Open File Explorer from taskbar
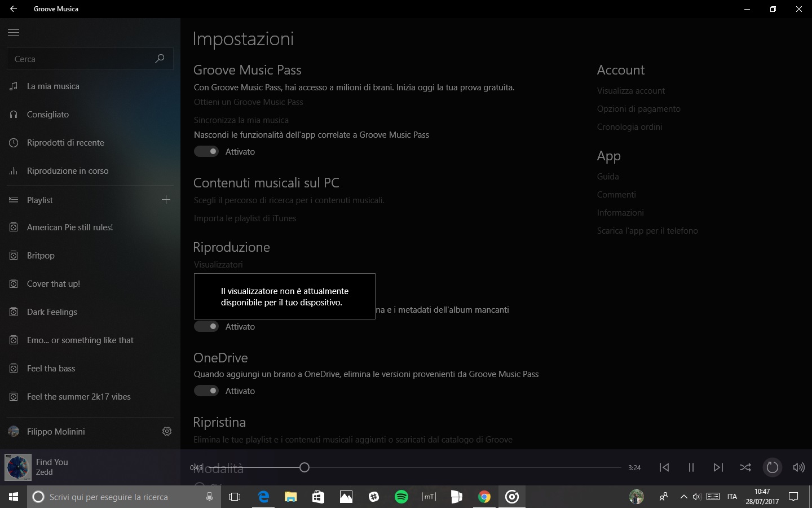812x508 pixels. click(x=291, y=497)
